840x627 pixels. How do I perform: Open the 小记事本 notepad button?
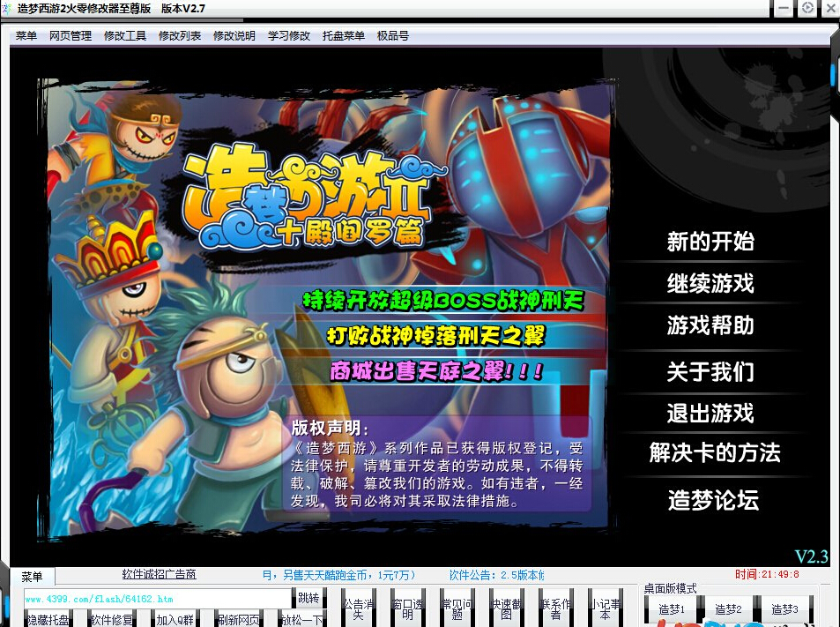605,609
